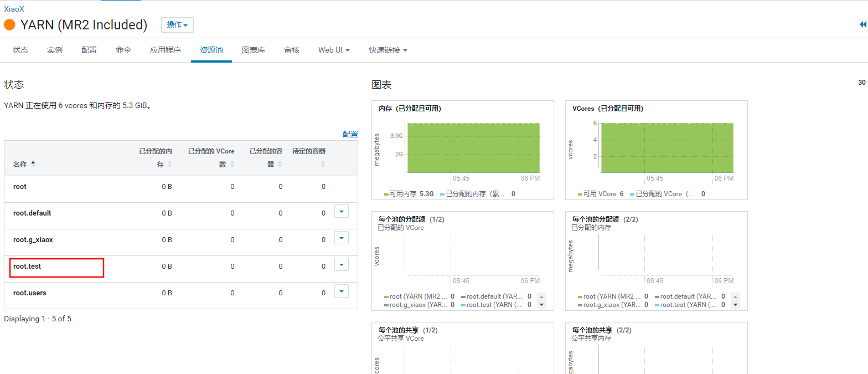
Task: Sort the 已分配的 VCore 数 column
Action: [232, 165]
